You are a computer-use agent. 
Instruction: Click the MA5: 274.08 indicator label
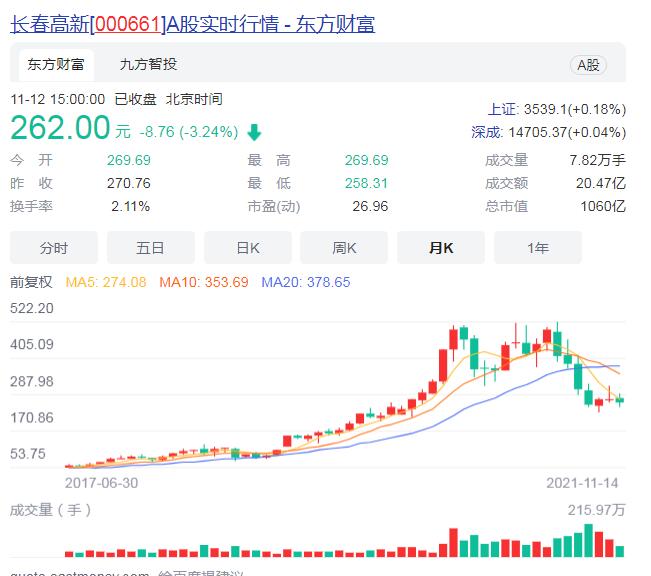click(x=106, y=282)
